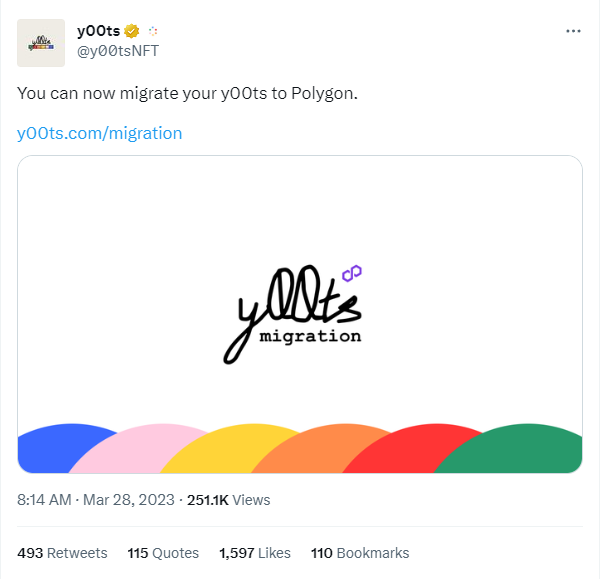Show the 493 Retweets list
Screen dimensions: 601x579
tap(62, 553)
